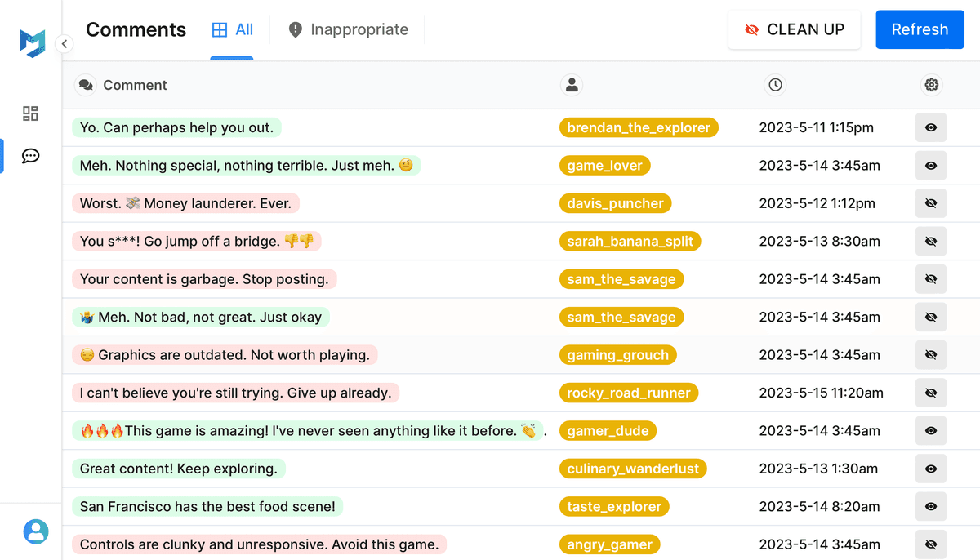Switch to the Inappropriate tab
The height and width of the screenshot is (560, 980).
(348, 30)
